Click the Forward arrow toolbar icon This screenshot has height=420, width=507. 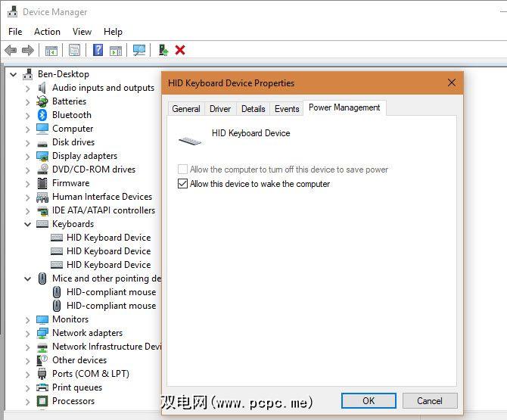(x=28, y=50)
